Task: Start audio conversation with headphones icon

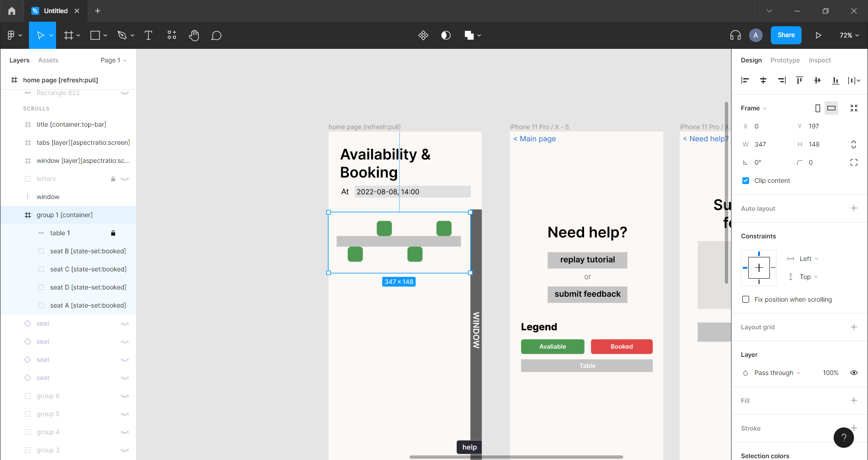Action: pos(736,35)
